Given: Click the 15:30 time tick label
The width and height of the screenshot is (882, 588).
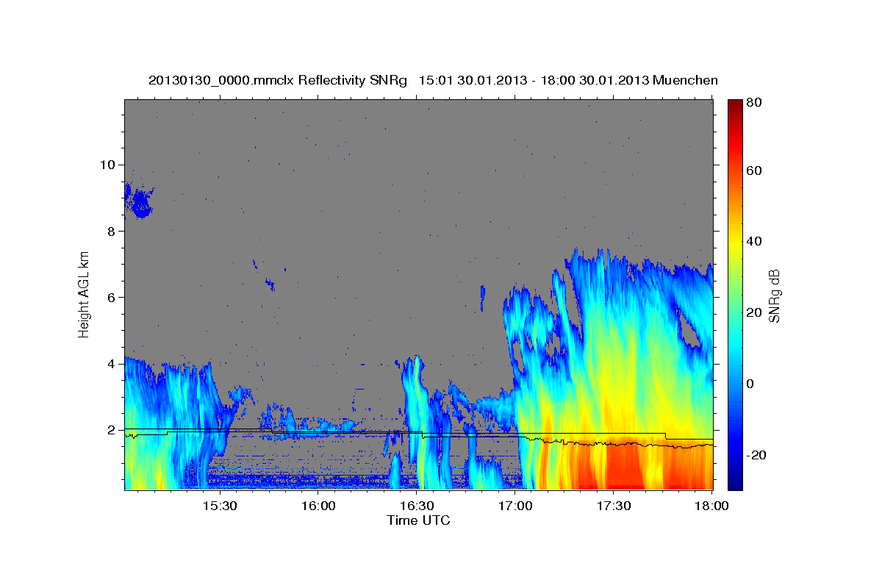Looking at the screenshot, I should pos(220,506).
